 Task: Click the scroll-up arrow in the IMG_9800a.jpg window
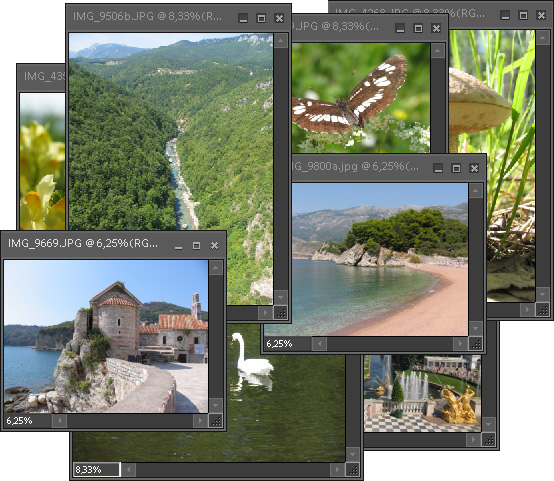476,191
